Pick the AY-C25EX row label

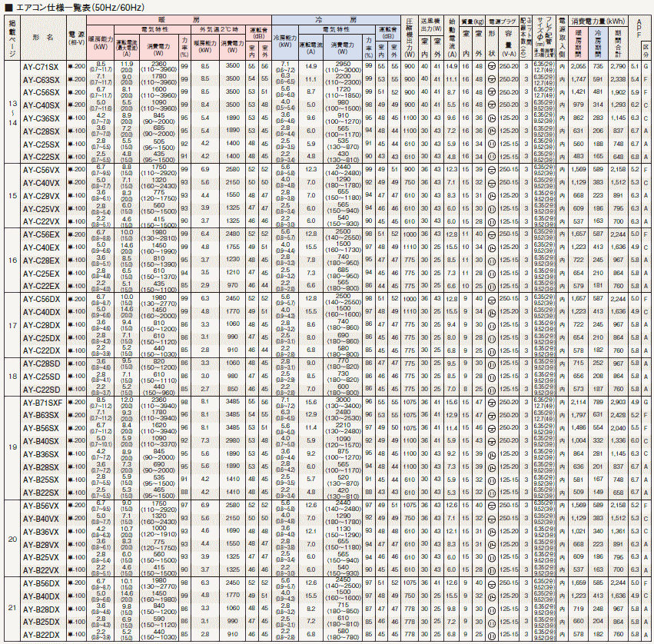[x=41, y=274]
